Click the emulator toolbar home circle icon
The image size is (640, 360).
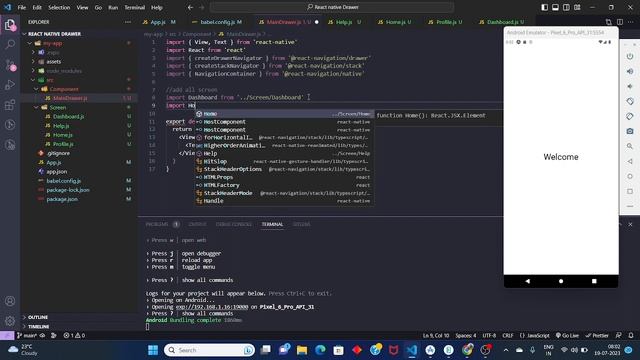(x=630, y=176)
